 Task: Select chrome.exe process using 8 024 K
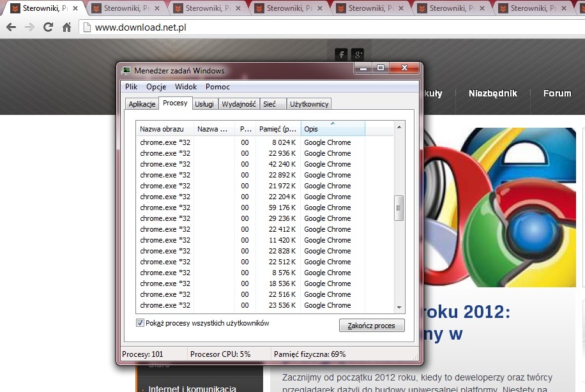[x=264, y=142]
